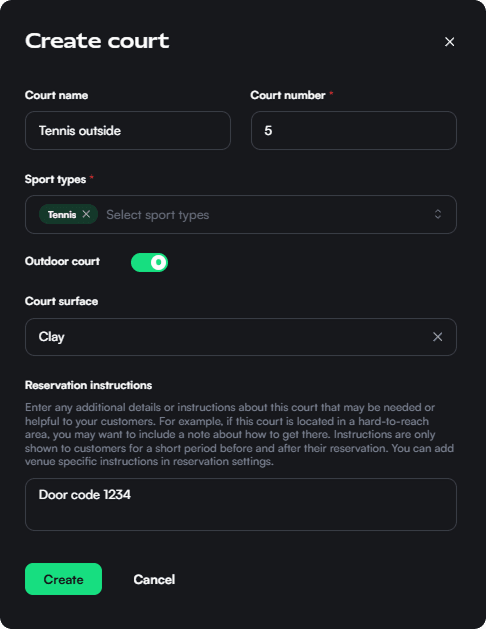486x629 pixels.
Task: Toggle the Outdoor court switch off
Action: [149, 262]
